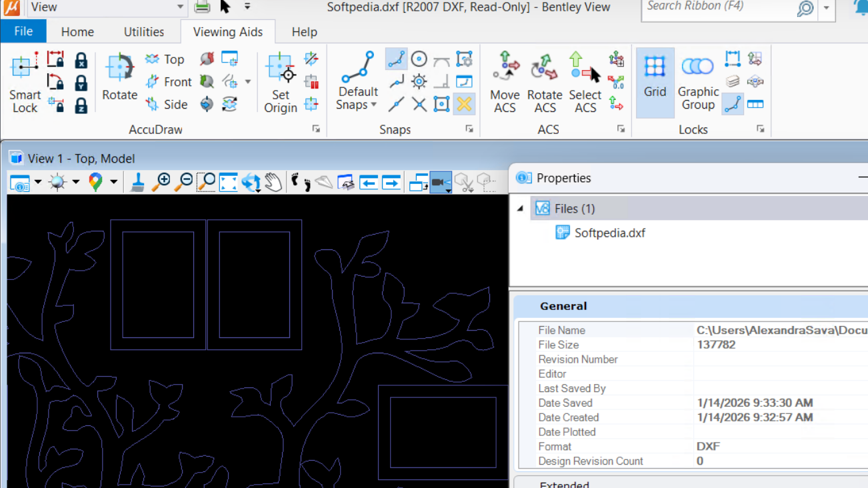Toggle the AccuDraw X axis lock
Viewport: 868px width, 488px height.
[x=81, y=60]
